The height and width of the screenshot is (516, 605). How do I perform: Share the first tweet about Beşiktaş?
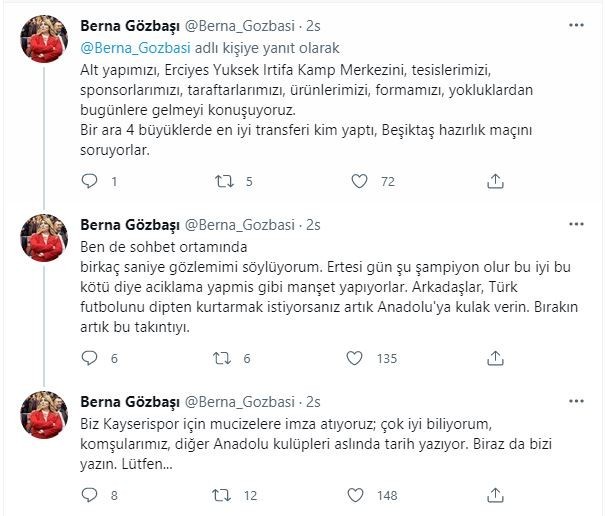[494, 181]
